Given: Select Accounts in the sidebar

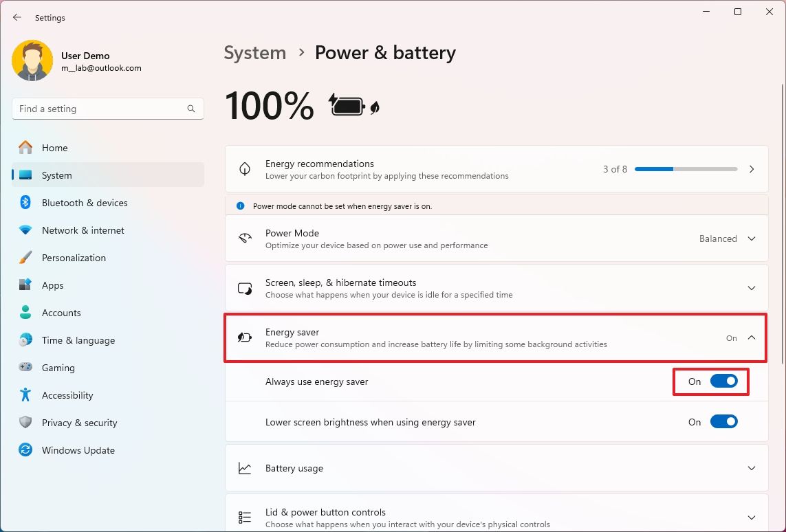Looking at the screenshot, I should [x=59, y=313].
